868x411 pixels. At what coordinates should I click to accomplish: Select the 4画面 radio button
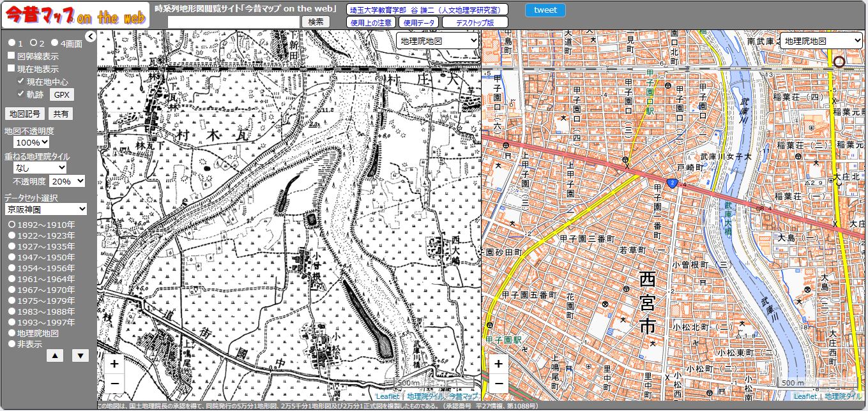pyautogui.click(x=54, y=43)
